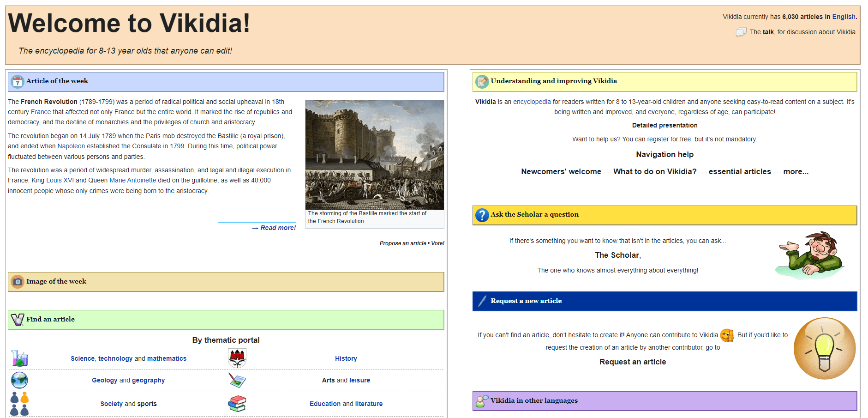Click the Scholar cartoon character image
Image resolution: width=868 pixels, height=418 pixels.
coord(811,255)
